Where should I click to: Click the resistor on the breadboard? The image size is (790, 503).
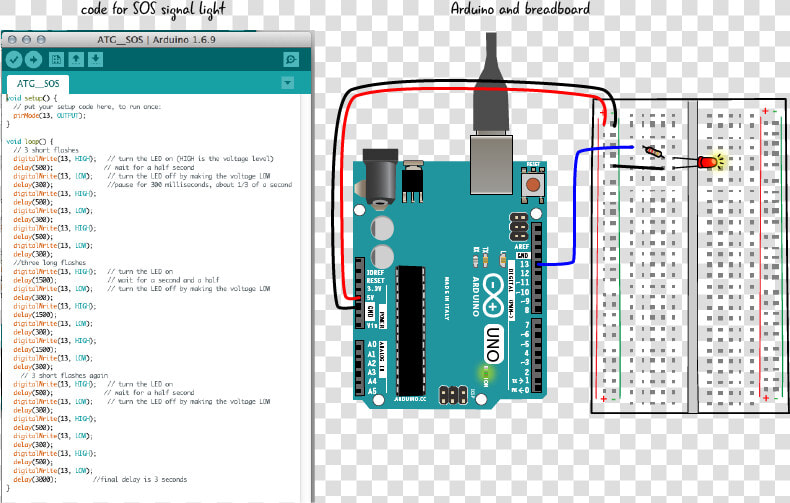(x=653, y=152)
